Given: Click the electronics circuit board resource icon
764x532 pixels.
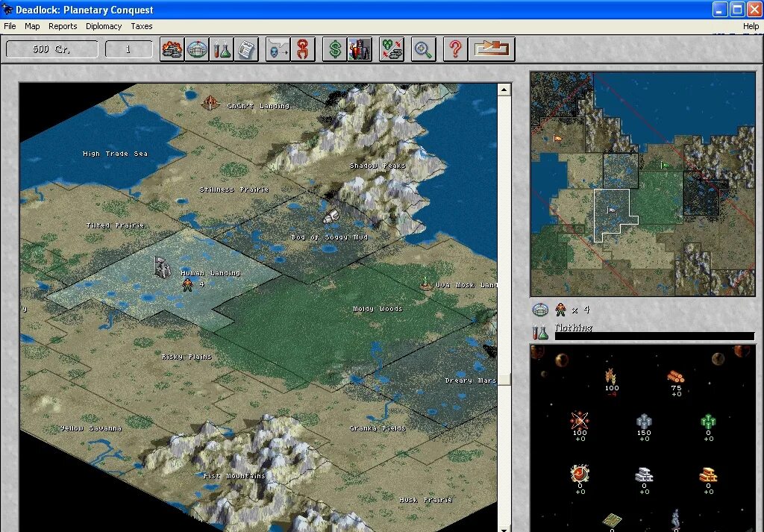Looking at the screenshot, I should click(612, 521).
